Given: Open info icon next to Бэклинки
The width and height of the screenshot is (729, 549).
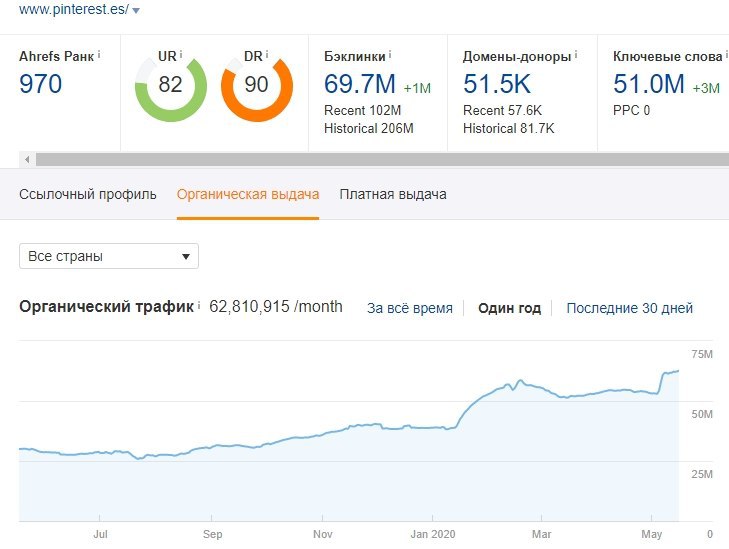Looking at the screenshot, I should pos(390,55).
